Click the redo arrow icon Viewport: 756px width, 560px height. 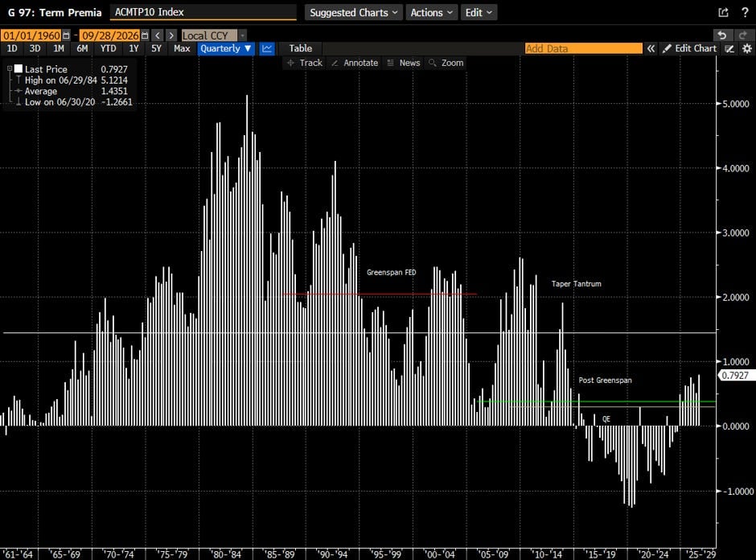[x=742, y=35]
